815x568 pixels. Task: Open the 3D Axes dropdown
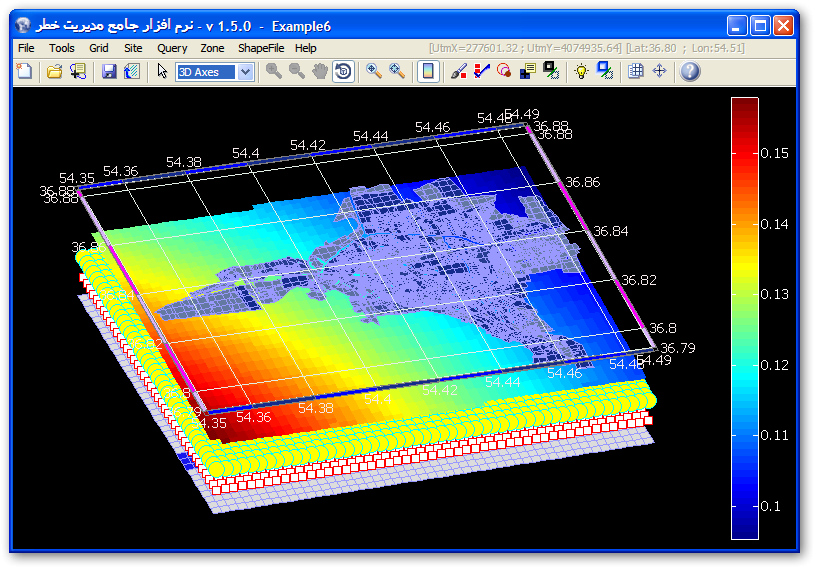pos(246,71)
